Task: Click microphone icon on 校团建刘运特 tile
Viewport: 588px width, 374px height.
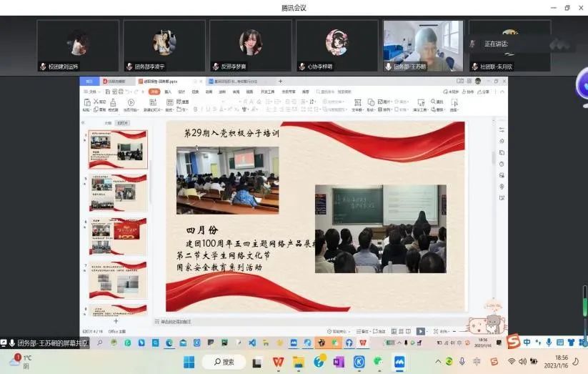Action: [x=44, y=67]
